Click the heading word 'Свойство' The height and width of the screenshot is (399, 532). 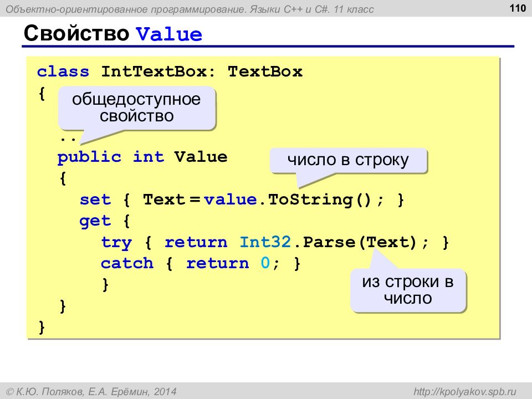pos(76,33)
